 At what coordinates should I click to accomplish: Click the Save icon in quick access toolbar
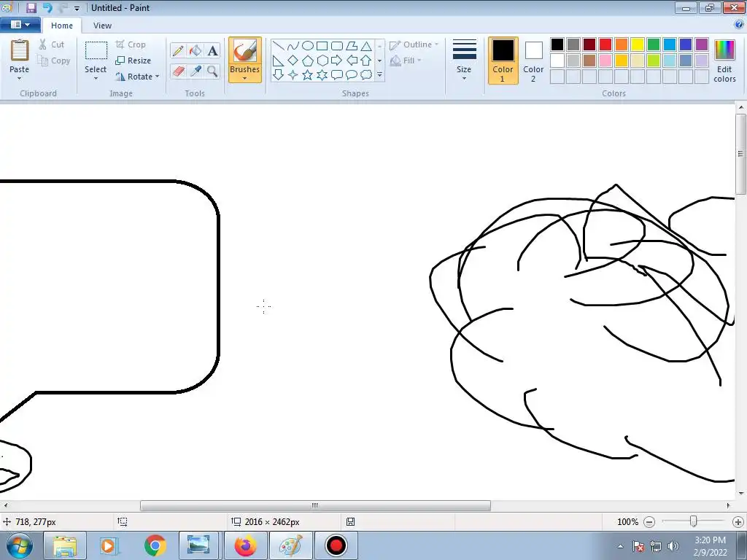[31, 7]
